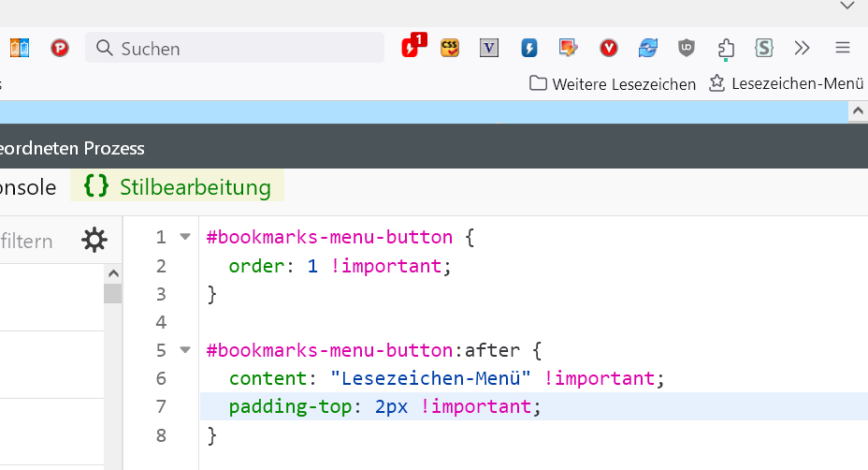Click line number 8 in the gutter
The width and height of the screenshot is (868, 470).
[x=161, y=435]
